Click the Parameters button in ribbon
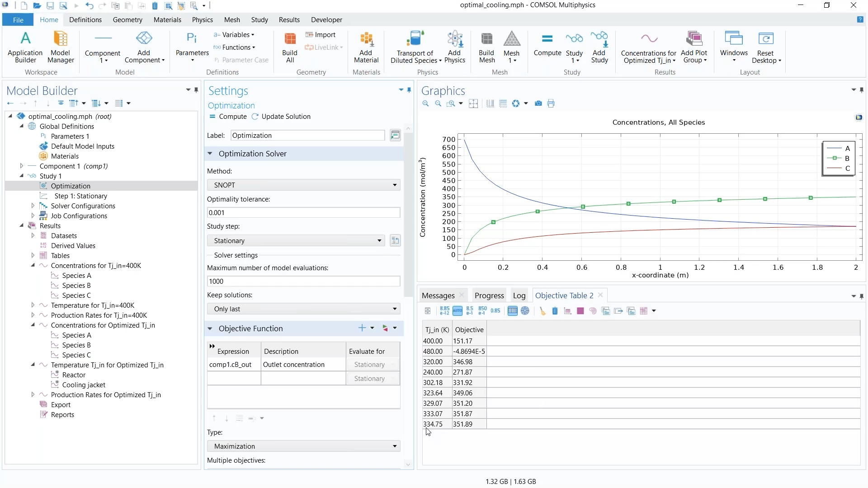Viewport: 868px width, 488px height. coord(192,47)
